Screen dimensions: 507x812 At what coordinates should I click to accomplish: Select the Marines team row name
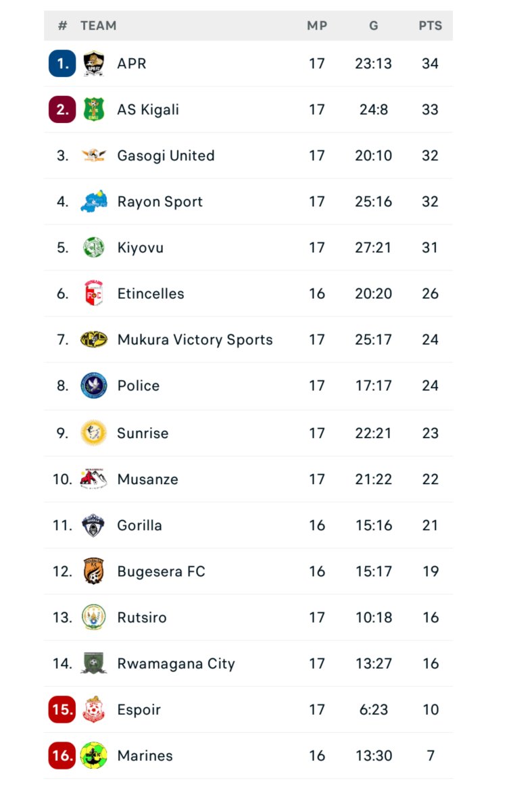click(145, 755)
